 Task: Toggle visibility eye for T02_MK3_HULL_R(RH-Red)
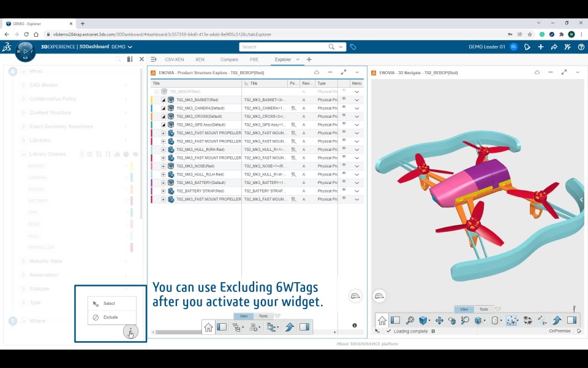(344, 148)
